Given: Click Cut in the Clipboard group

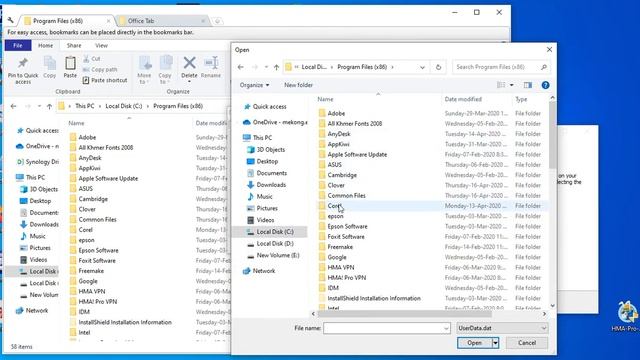Looking at the screenshot, I should pyautogui.click(x=92, y=59).
